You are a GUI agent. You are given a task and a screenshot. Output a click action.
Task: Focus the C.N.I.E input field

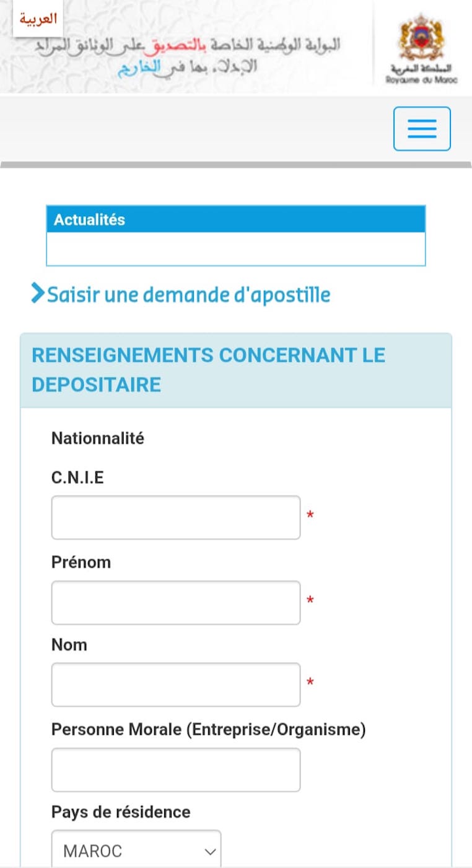point(176,517)
